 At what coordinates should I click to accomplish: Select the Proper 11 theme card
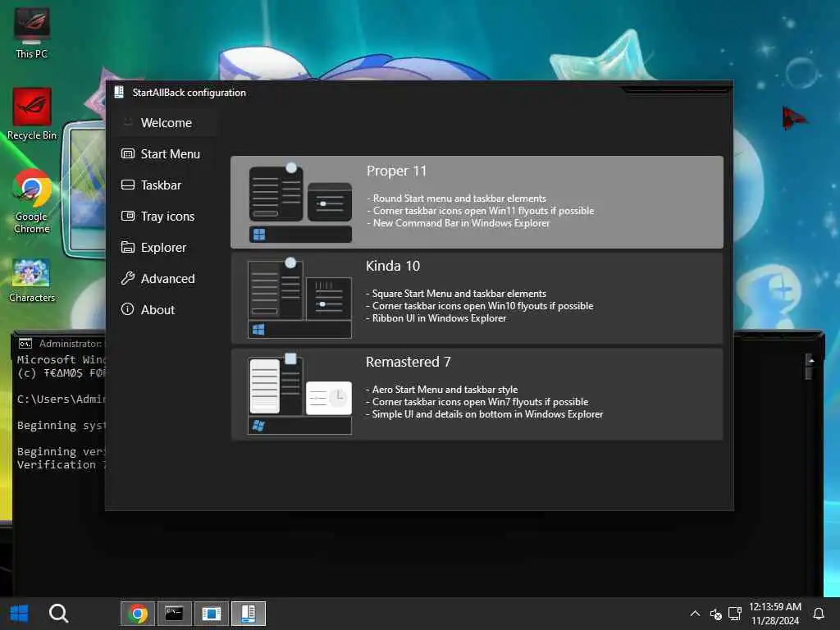coord(477,202)
